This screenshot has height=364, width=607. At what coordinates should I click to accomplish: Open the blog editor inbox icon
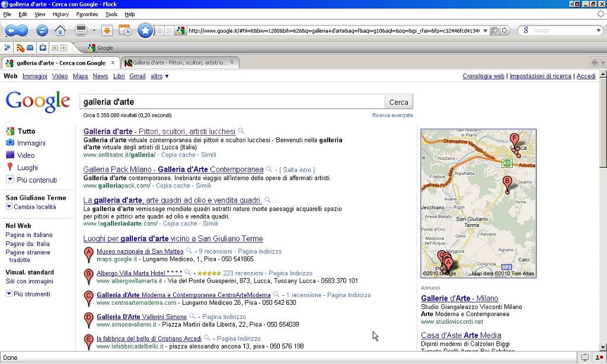43,47
